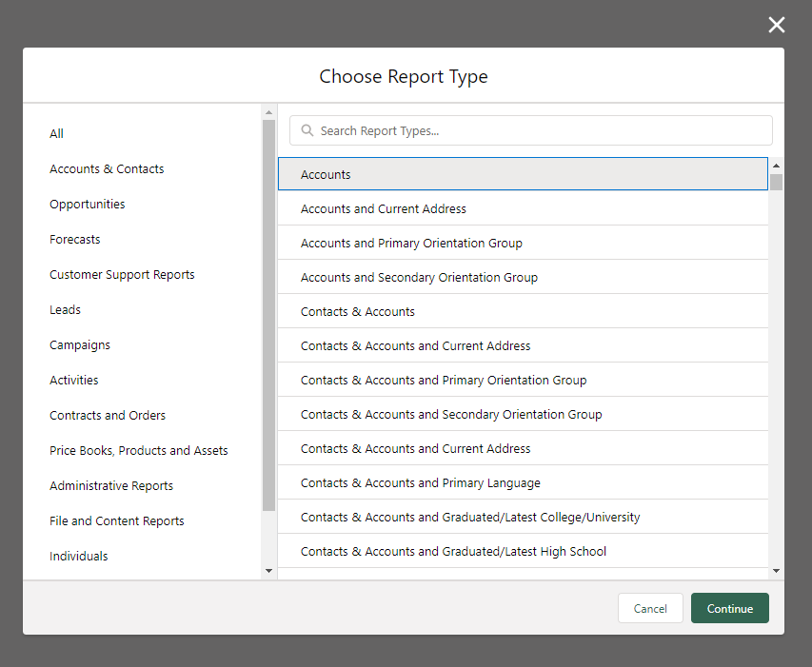
Task: Select Administrative Reports category
Action: 111,486
